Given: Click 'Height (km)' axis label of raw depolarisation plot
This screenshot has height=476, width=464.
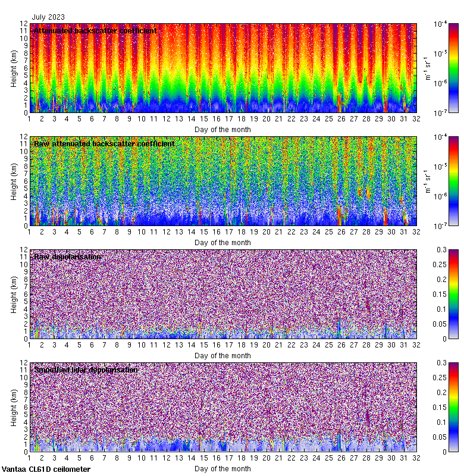Looking at the screenshot, I should click(x=14, y=294).
